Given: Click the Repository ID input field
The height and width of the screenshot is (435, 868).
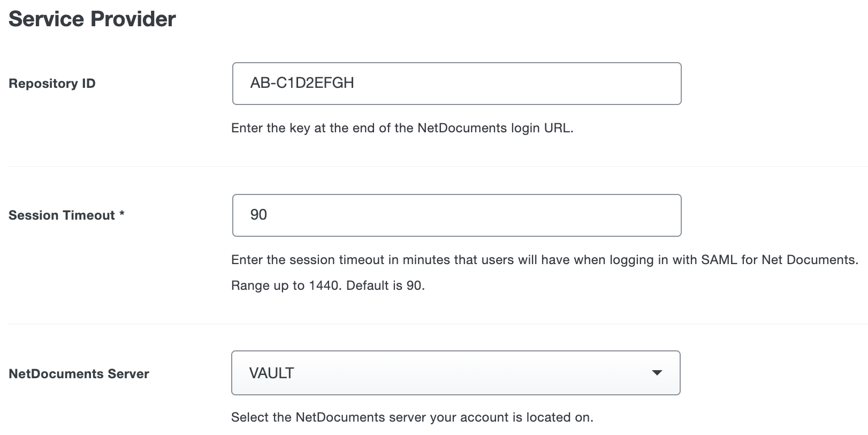Looking at the screenshot, I should coord(455,83).
